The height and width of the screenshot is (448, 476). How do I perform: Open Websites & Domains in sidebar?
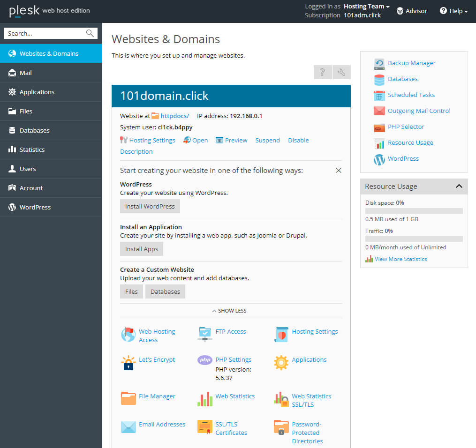pyautogui.click(x=51, y=53)
